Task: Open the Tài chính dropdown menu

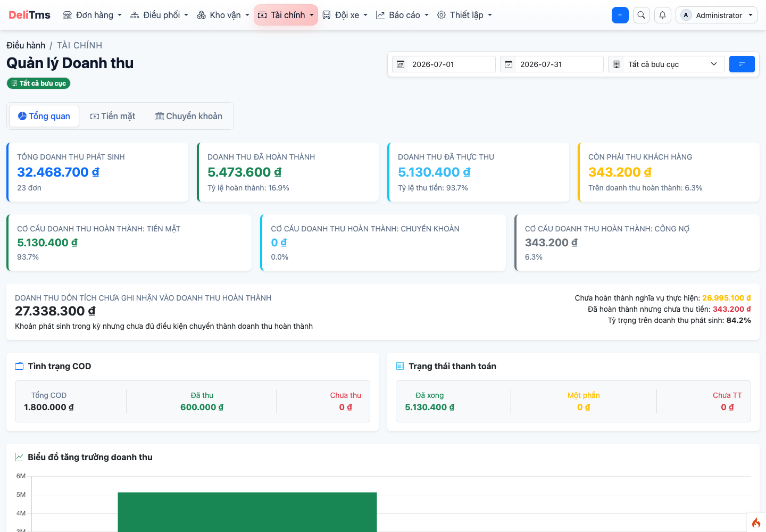Action: click(x=286, y=15)
